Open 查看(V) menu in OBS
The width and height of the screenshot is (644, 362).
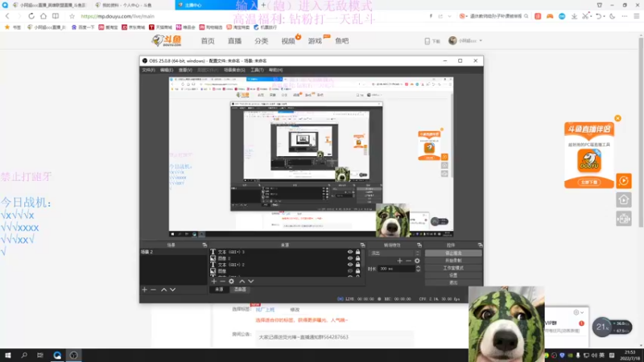(x=185, y=70)
